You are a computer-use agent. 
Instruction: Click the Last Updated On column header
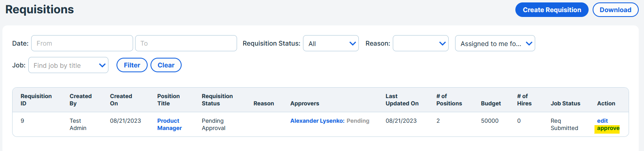click(402, 100)
